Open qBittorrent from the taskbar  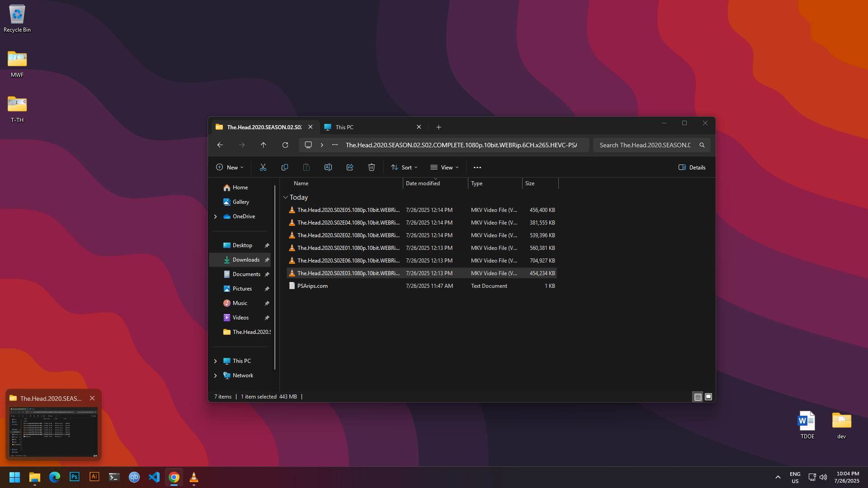(x=134, y=477)
